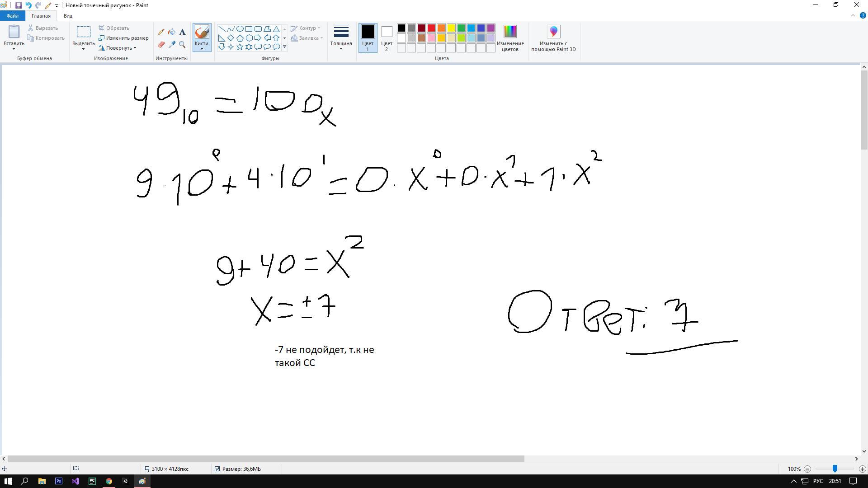Select the Eraser tool
The image size is (868, 488).
pos(161,45)
